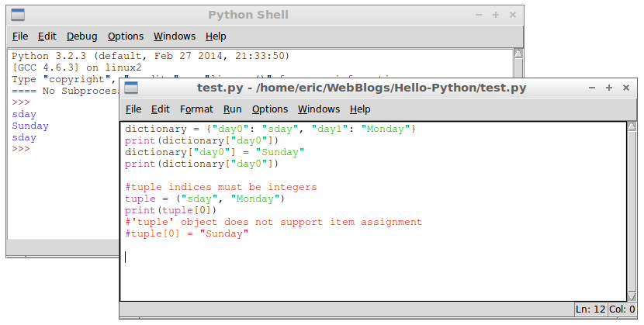This screenshot has height=325, width=644.
Task: Open Windows menu in Python Shell window
Action: (x=175, y=36)
